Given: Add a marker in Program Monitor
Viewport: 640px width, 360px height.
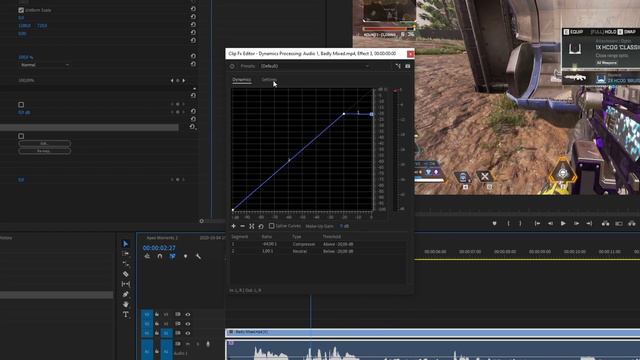Looking at the screenshot, I should 494,224.
